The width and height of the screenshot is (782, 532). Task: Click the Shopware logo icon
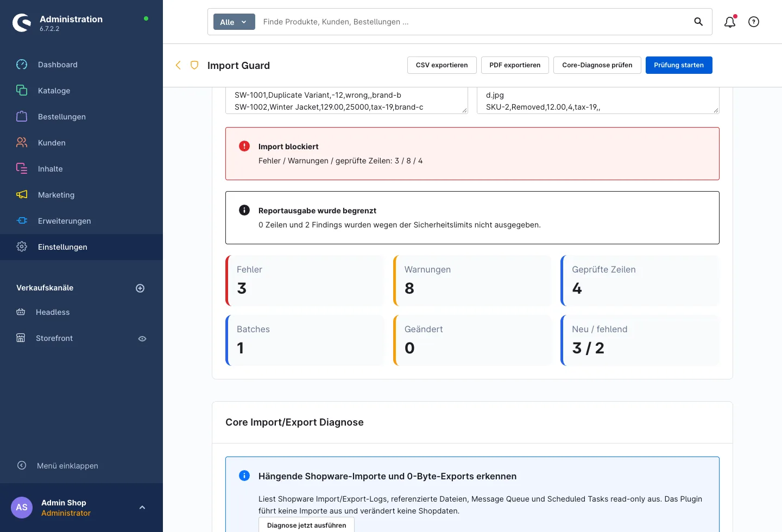[22, 23]
